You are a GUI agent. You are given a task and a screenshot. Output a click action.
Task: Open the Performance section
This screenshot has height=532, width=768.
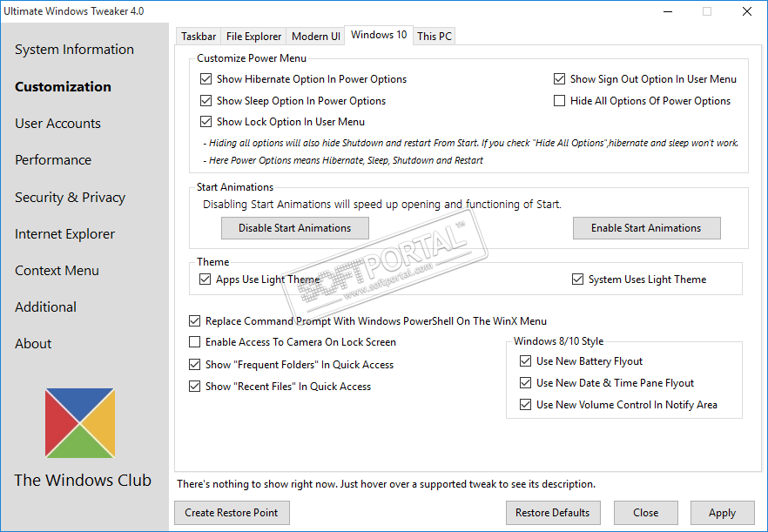tap(53, 160)
